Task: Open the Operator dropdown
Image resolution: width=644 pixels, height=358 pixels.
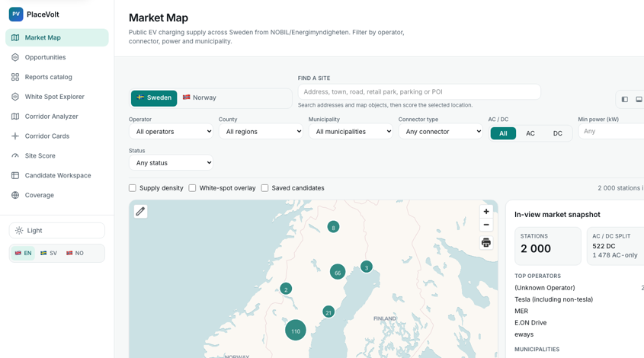Action: tap(171, 131)
